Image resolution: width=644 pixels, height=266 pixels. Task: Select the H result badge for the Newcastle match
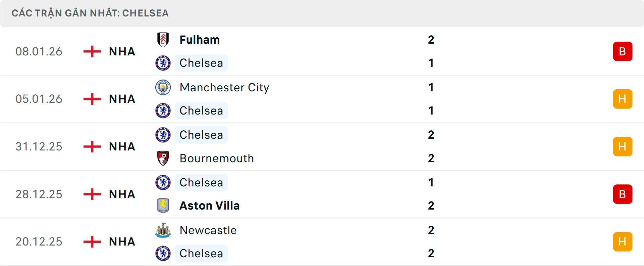623,241
